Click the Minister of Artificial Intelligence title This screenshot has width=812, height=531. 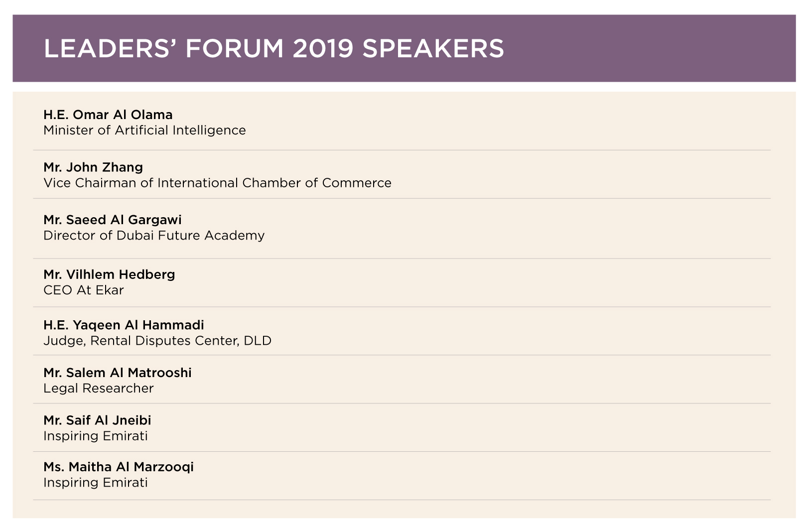click(144, 131)
